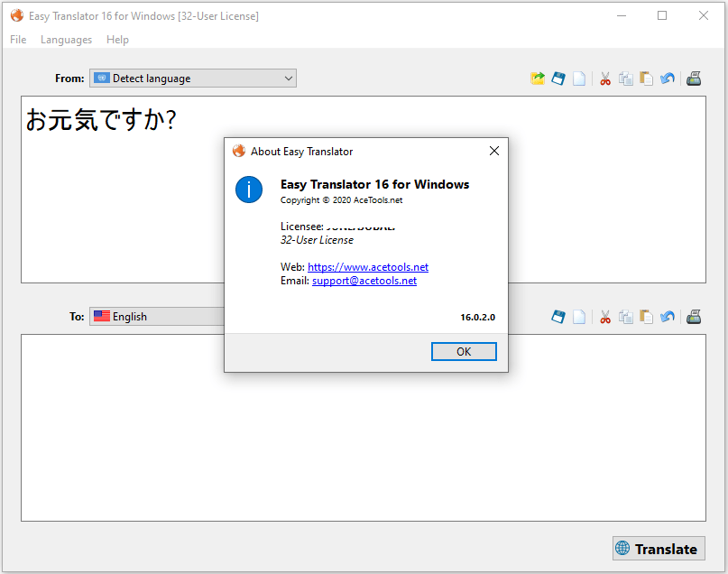Click the blue information icon in About dialog

(249, 190)
